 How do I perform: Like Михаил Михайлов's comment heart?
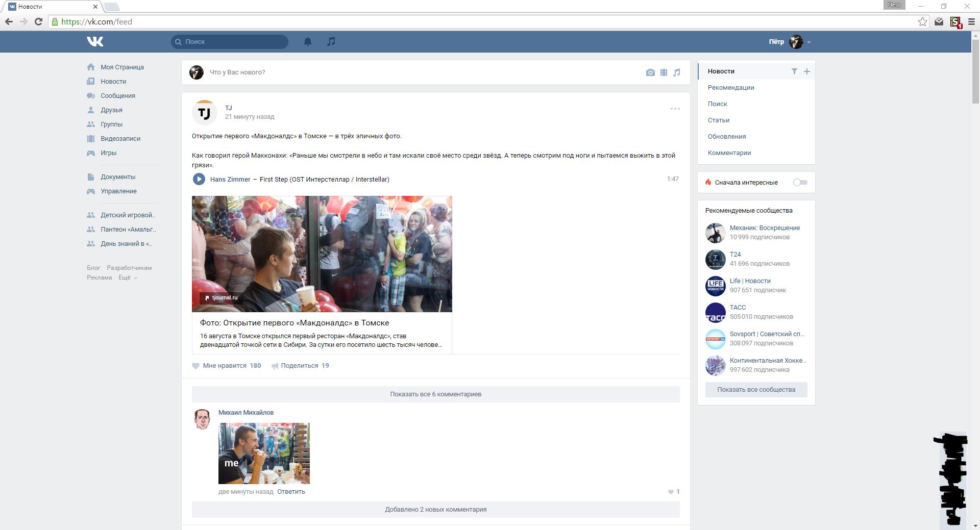(x=671, y=492)
